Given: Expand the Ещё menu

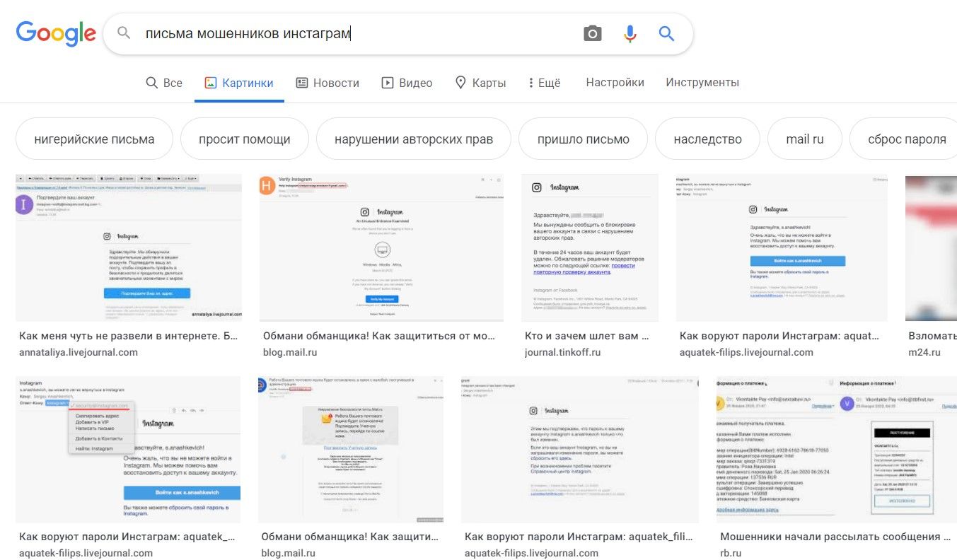Looking at the screenshot, I should pos(544,83).
